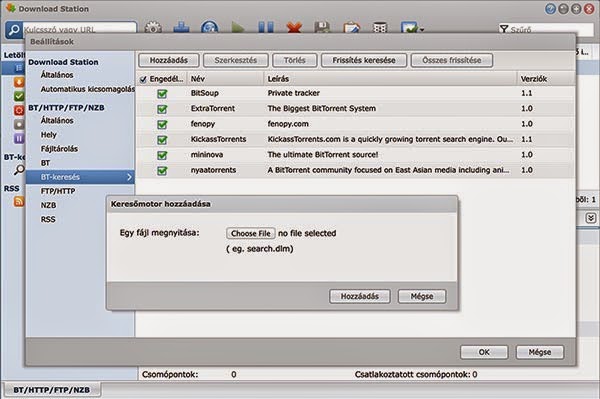
Task: Uncheck the mininova engine checkbox
Action: click(x=162, y=155)
